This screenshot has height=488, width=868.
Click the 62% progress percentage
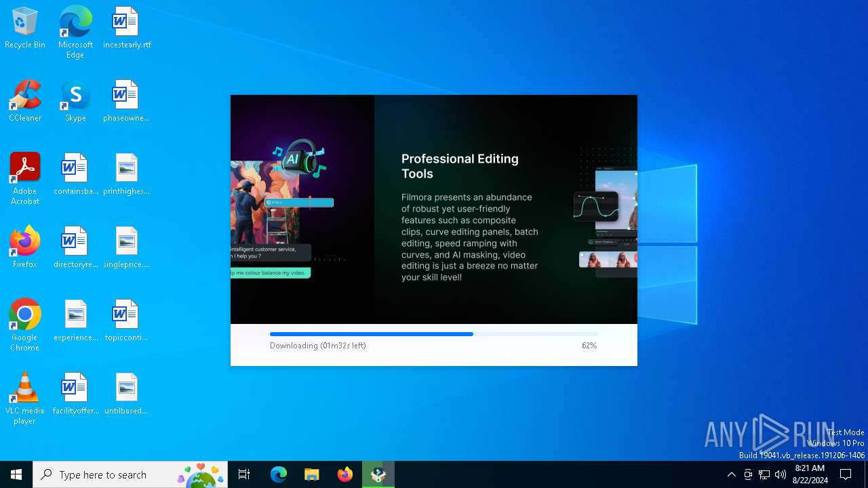[x=589, y=346]
